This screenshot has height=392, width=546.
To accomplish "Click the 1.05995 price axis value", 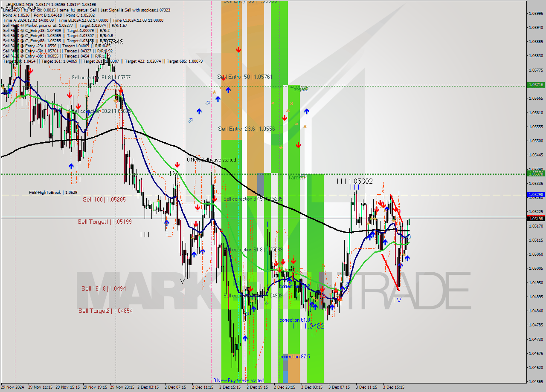I will [536, 13].
